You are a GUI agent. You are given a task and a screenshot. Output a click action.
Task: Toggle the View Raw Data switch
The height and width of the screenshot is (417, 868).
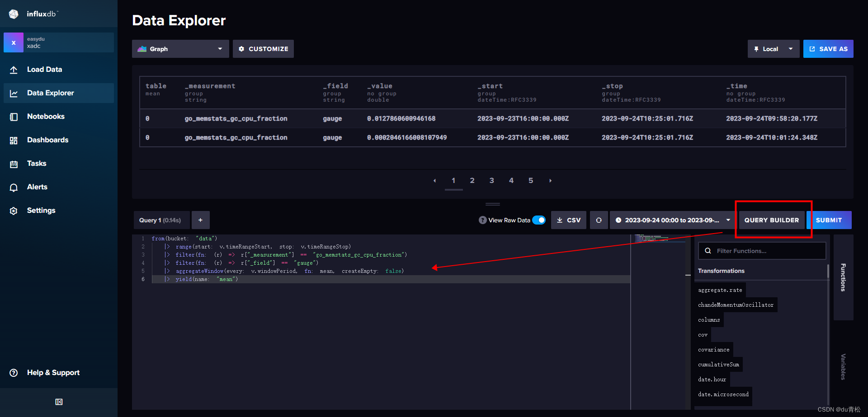[539, 220]
